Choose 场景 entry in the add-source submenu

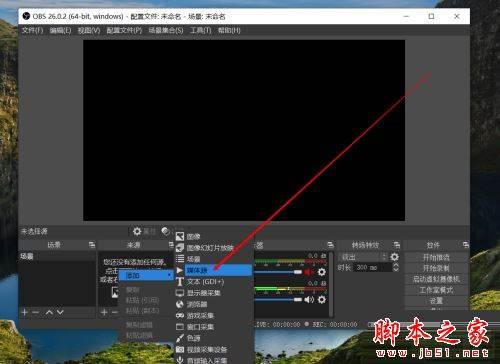(213, 259)
